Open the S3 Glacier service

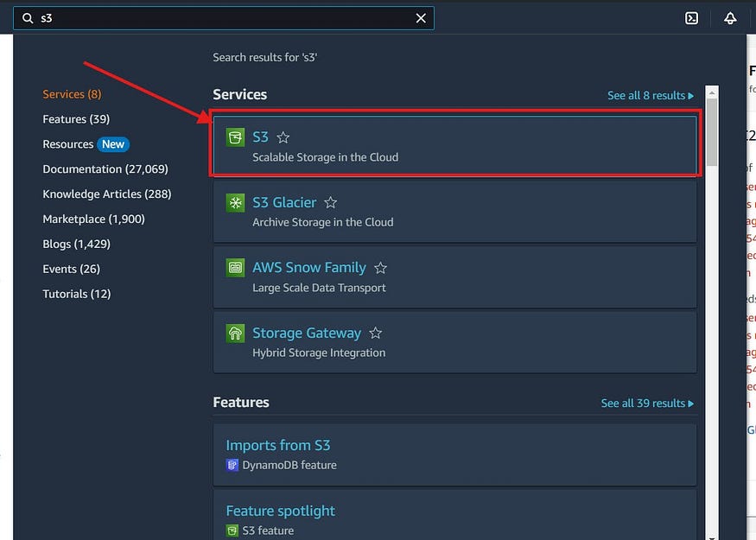coord(284,202)
